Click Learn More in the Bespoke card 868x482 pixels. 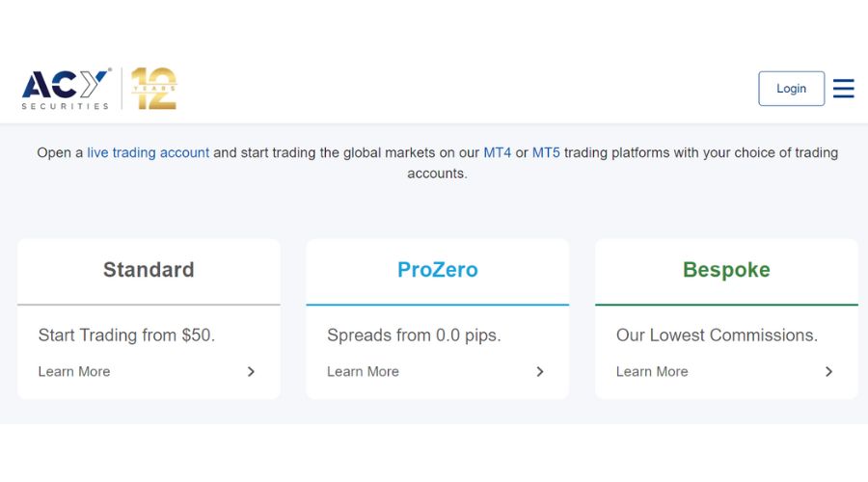click(x=652, y=371)
